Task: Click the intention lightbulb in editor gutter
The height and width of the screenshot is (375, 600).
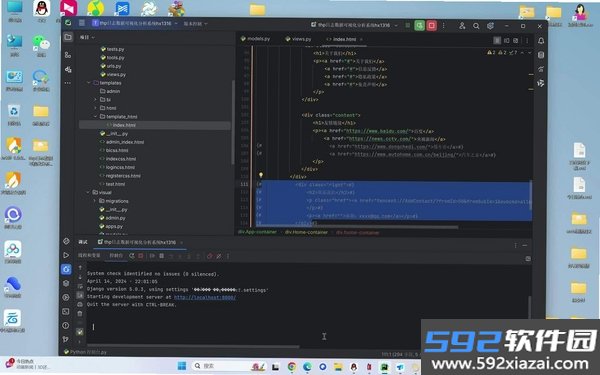Action: (261, 175)
